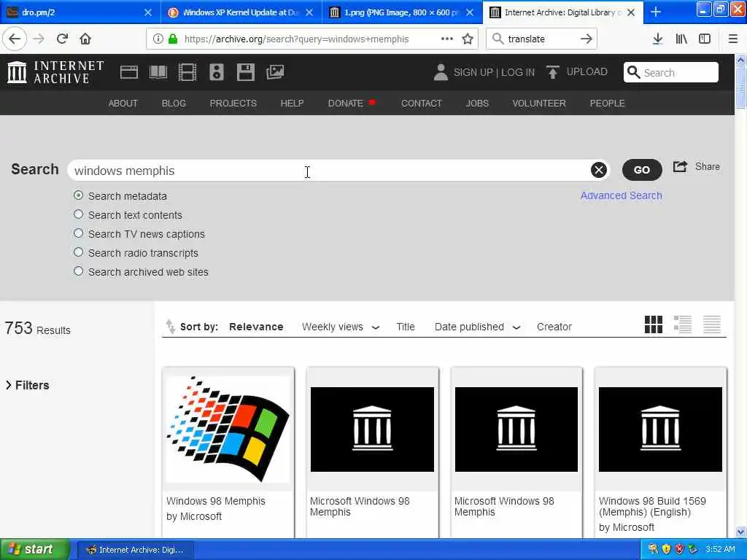This screenshot has width=747, height=560.
Task: Show site information icon in address bar
Action: pos(158,39)
